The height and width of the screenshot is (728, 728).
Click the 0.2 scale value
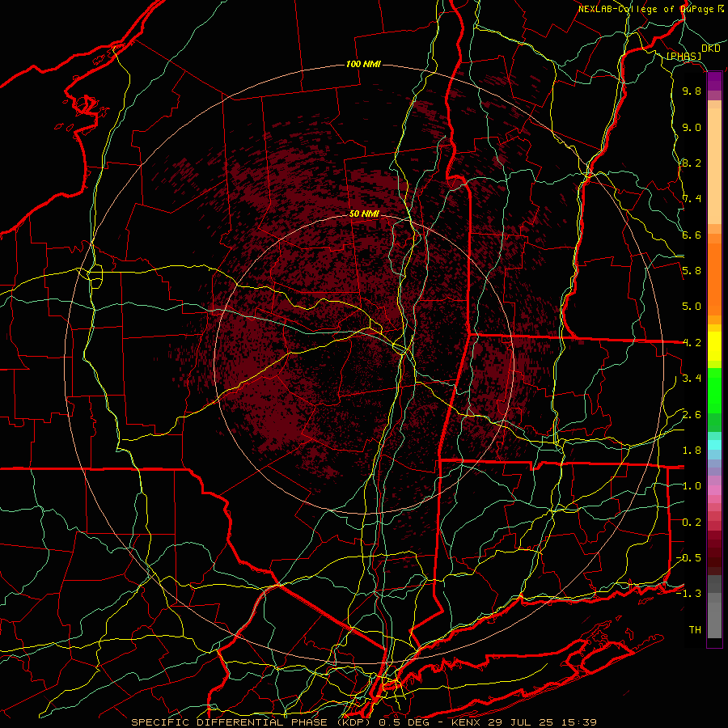click(x=692, y=523)
